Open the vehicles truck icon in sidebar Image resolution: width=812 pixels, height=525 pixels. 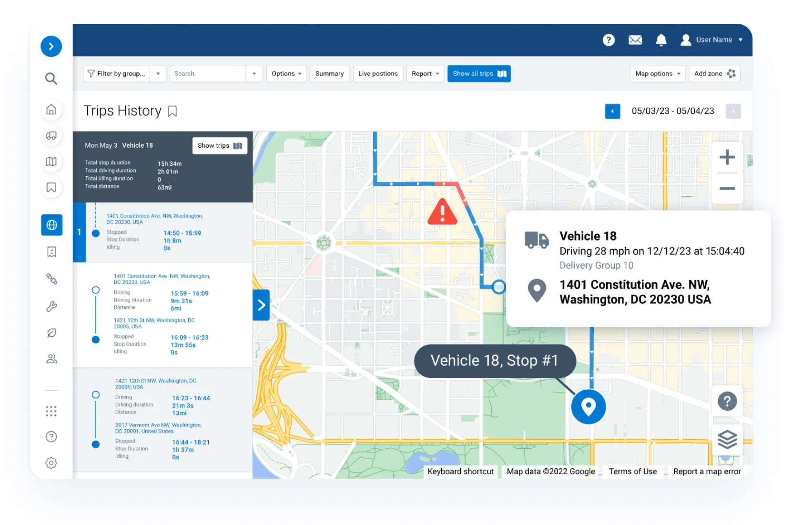point(51,136)
